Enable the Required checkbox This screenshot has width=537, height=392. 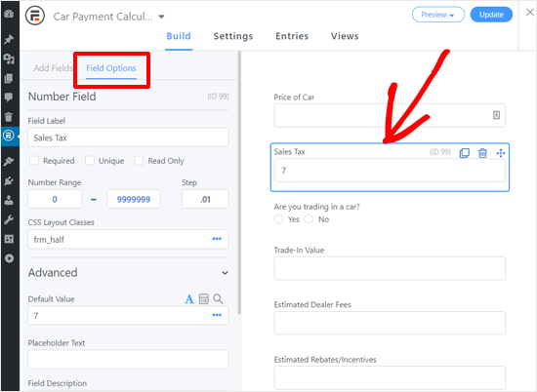34,161
